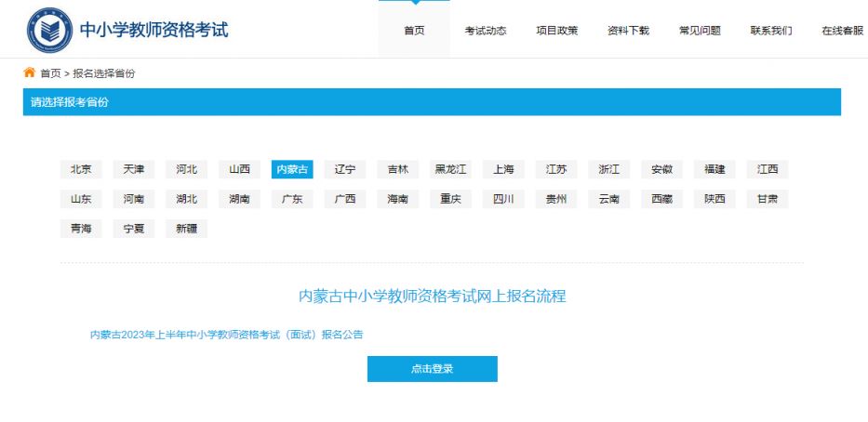Choose 西藏 from the province list
The width and height of the screenshot is (868, 422).
click(662, 199)
